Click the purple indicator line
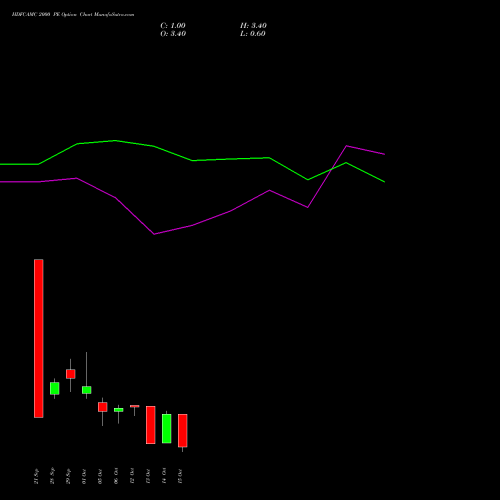This screenshot has width=500, height=500. (x=193, y=226)
